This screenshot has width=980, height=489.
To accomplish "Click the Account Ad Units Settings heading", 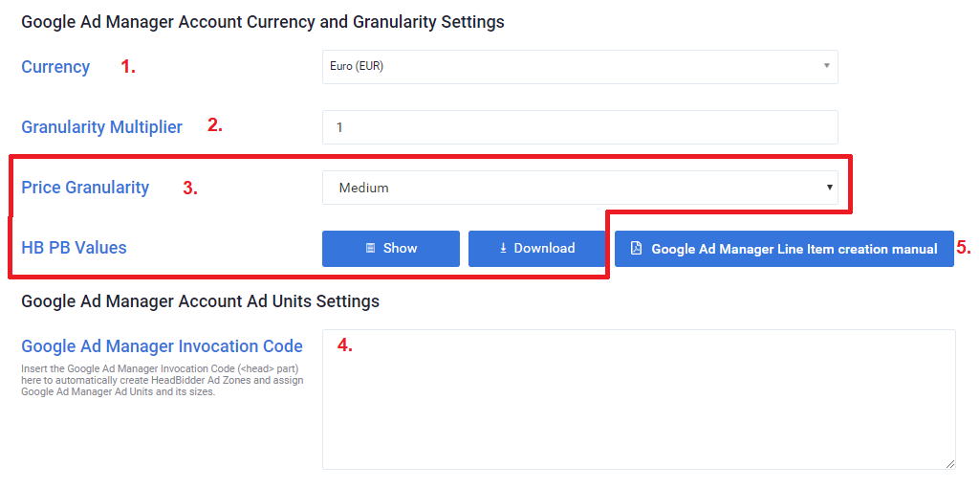I will click(200, 301).
